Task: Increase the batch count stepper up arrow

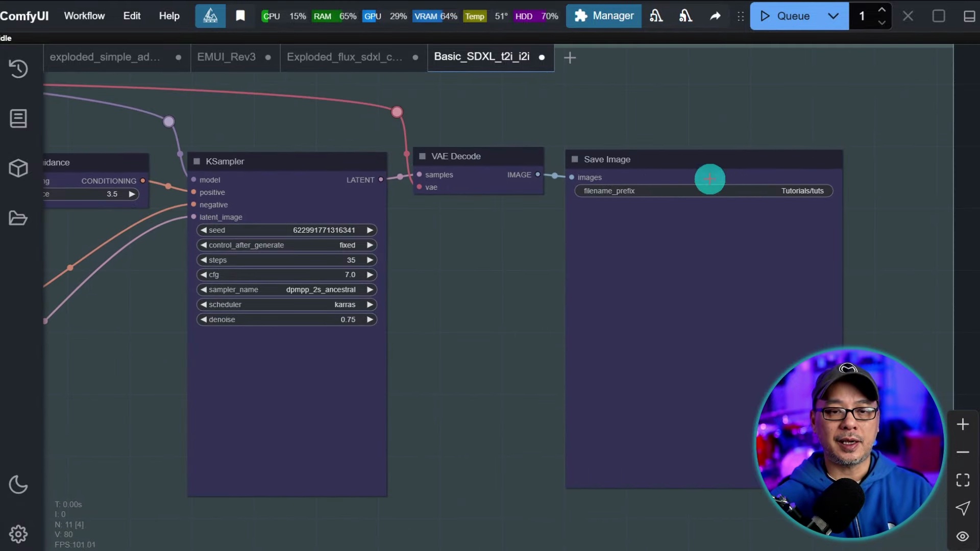Action: click(x=881, y=10)
